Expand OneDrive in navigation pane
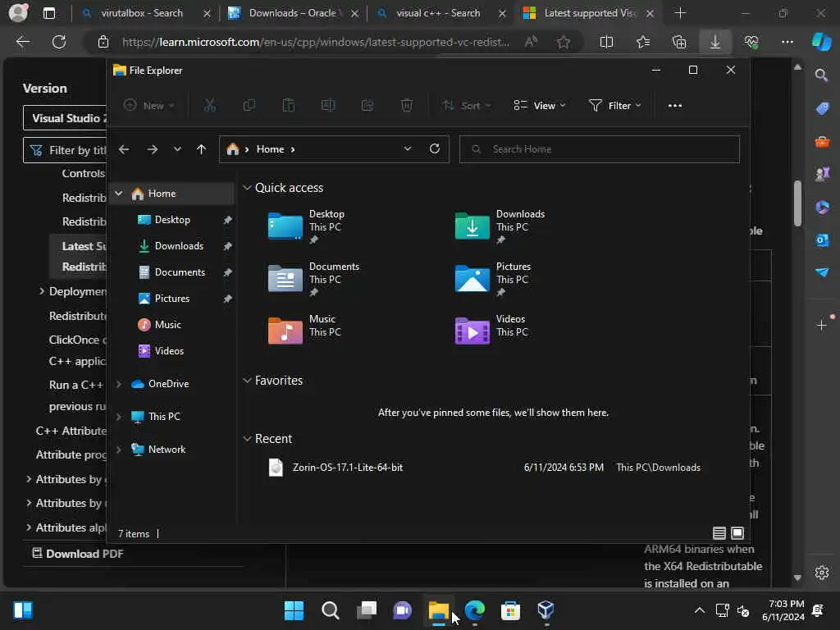This screenshot has width=840, height=630. [x=119, y=384]
